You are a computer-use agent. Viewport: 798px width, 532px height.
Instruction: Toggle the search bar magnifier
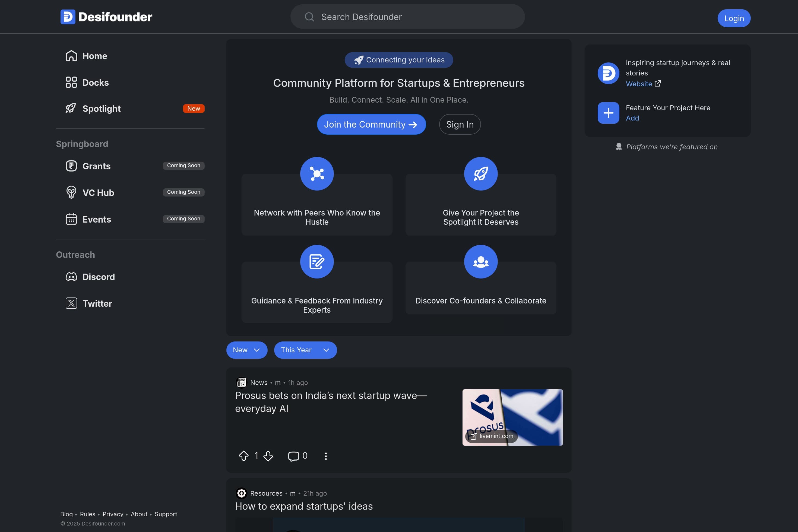309,17
